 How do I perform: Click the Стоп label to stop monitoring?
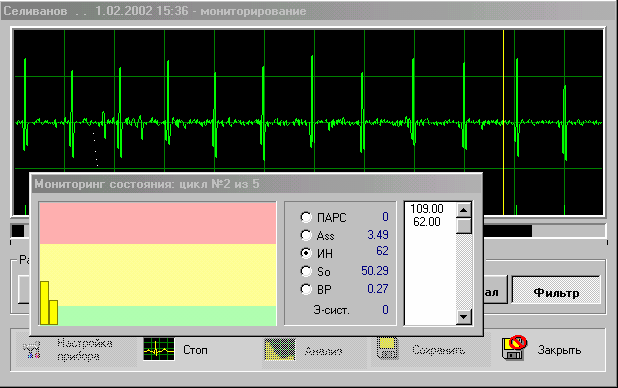point(195,350)
